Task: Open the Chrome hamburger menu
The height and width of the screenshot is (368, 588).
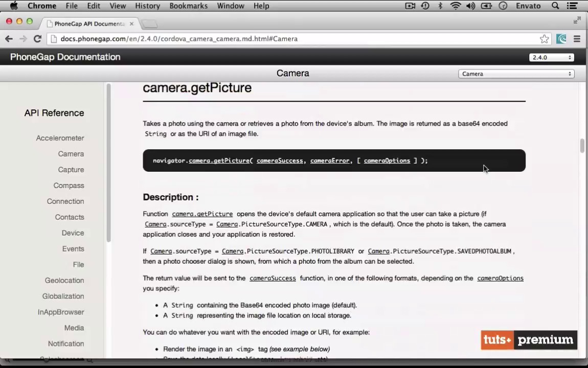Action: point(577,39)
